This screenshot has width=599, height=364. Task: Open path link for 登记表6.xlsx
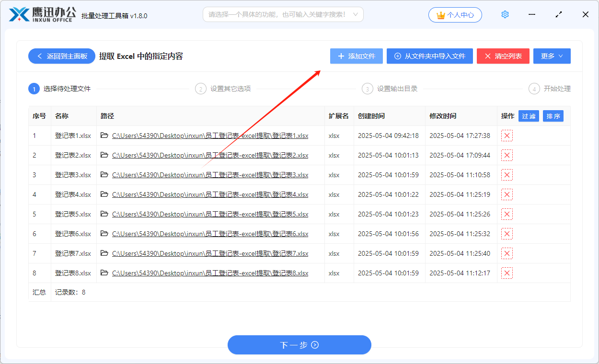coord(210,234)
